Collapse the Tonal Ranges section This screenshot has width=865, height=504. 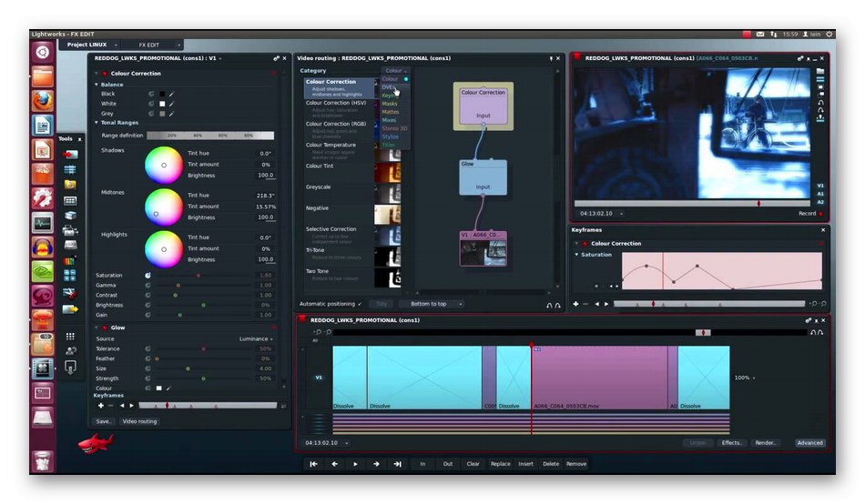96,122
